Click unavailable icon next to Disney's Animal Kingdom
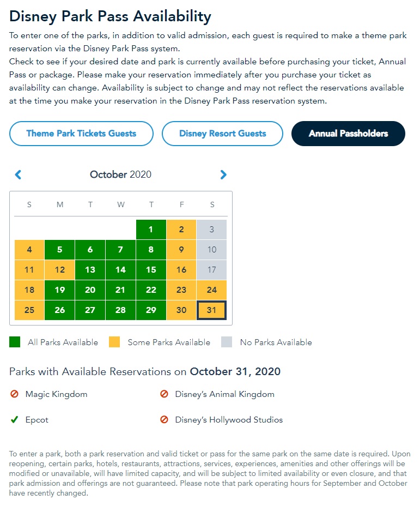This screenshot has height=512, width=420. pyautogui.click(x=163, y=394)
